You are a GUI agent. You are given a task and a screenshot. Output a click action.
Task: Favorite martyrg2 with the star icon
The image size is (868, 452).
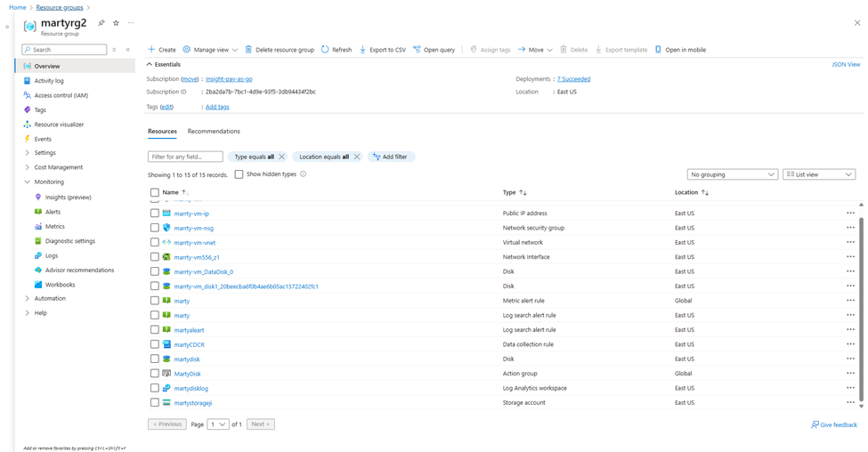116,23
